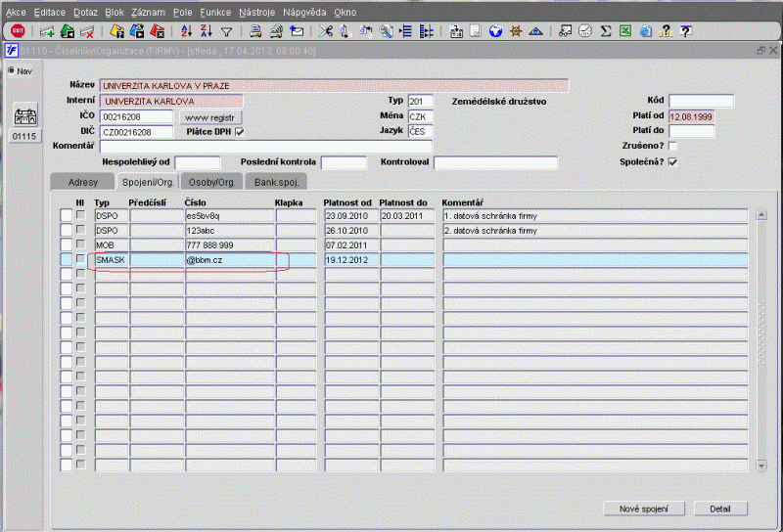The image size is (783, 532).
Task: Click the green duplicate record icon
Action: click(68, 31)
